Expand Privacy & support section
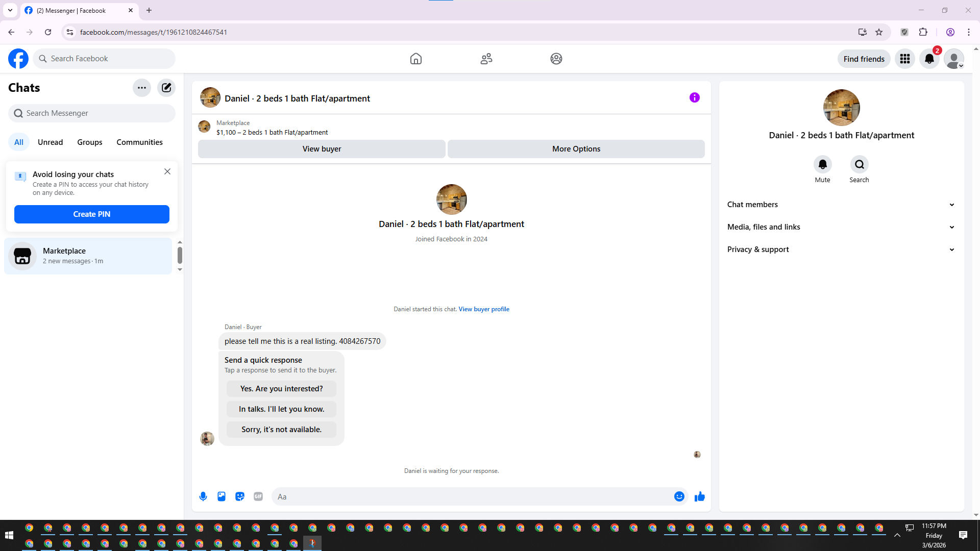The width and height of the screenshot is (980, 551). coord(841,249)
